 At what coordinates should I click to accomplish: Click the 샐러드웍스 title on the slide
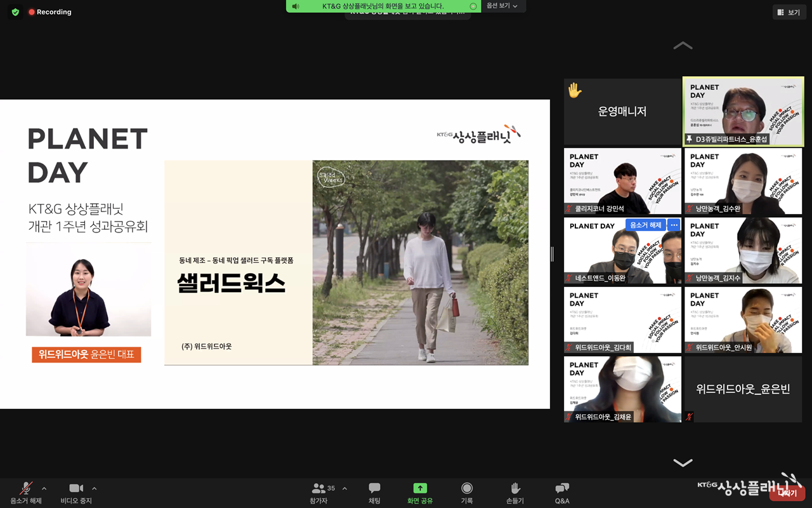232,283
